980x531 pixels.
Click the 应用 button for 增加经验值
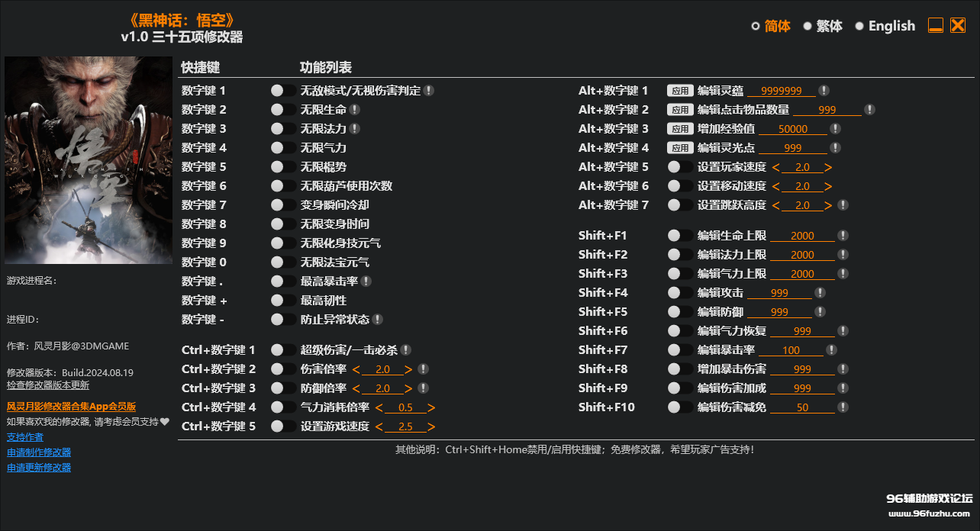(680, 128)
